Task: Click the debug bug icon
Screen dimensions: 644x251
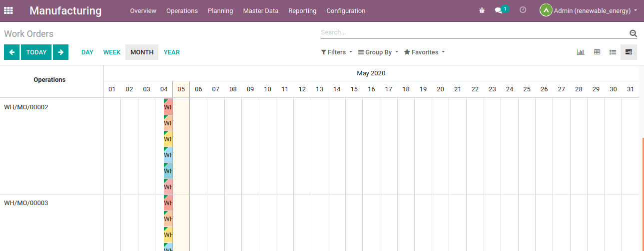Action: 482,10
